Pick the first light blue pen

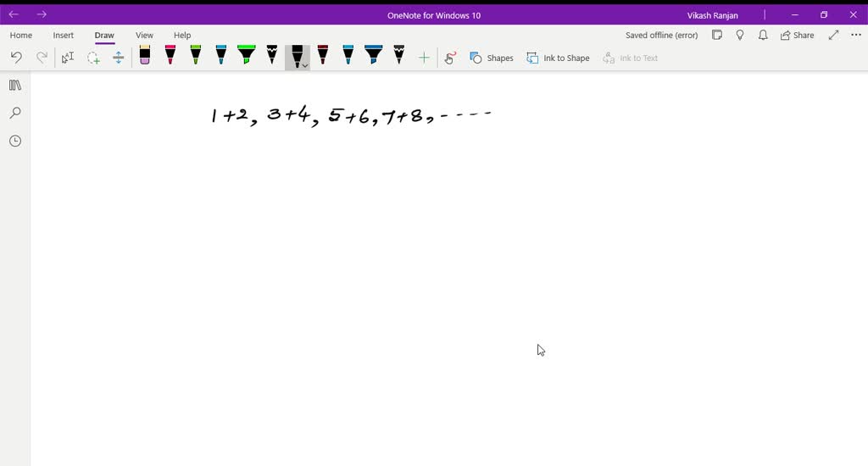pos(221,55)
